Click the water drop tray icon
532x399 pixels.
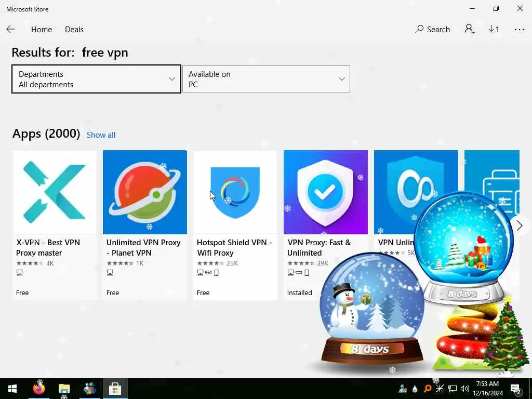pos(415,389)
